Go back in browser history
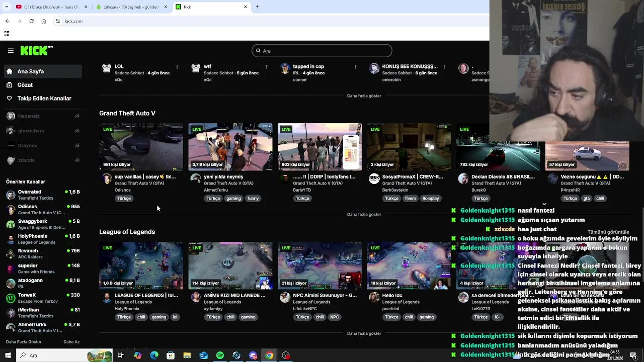The width and height of the screenshot is (644, 362). pyautogui.click(x=7, y=21)
